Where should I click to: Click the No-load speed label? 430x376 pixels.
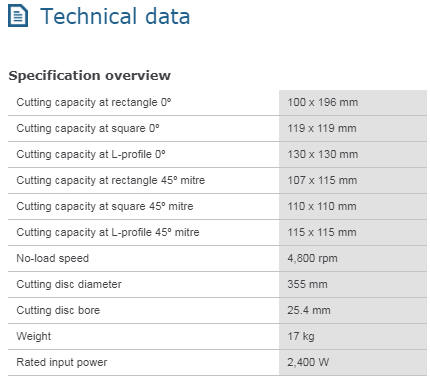pyautogui.click(x=53, y=258)
